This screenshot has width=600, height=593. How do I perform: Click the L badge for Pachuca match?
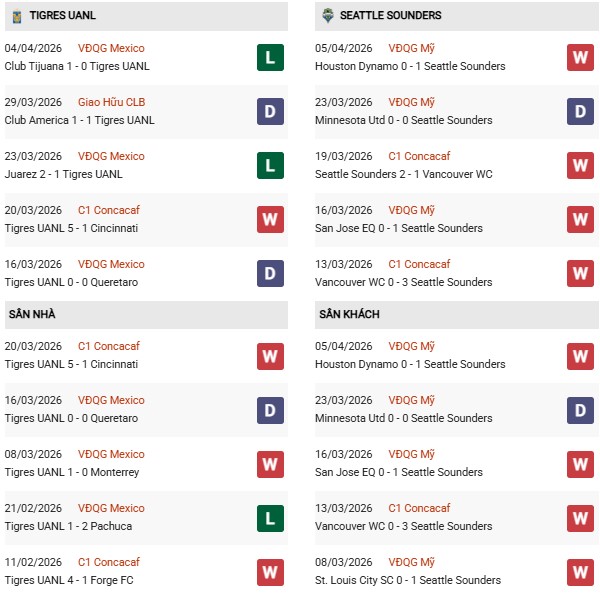coord(270,517)
